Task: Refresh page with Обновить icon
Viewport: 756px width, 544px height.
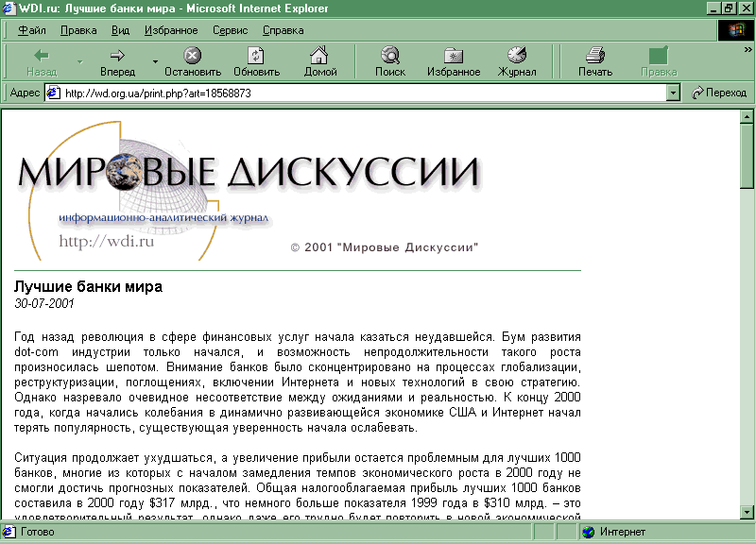Action: click(x=256, y=56)
